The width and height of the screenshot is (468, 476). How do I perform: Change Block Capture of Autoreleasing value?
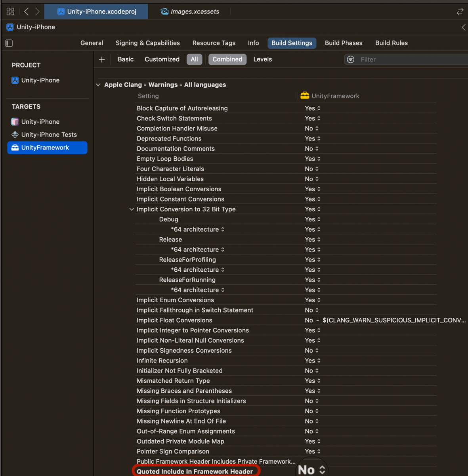[313, 108]
